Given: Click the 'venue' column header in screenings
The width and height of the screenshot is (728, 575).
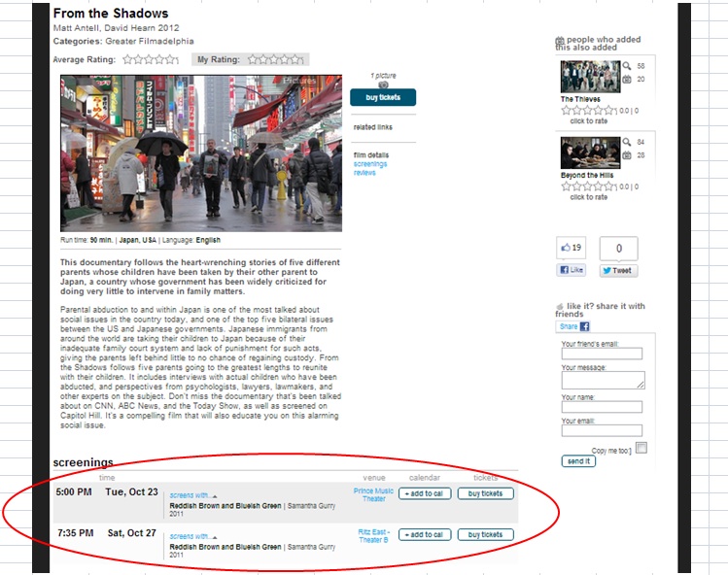Looking at the screenshot, I should (374, 478).
